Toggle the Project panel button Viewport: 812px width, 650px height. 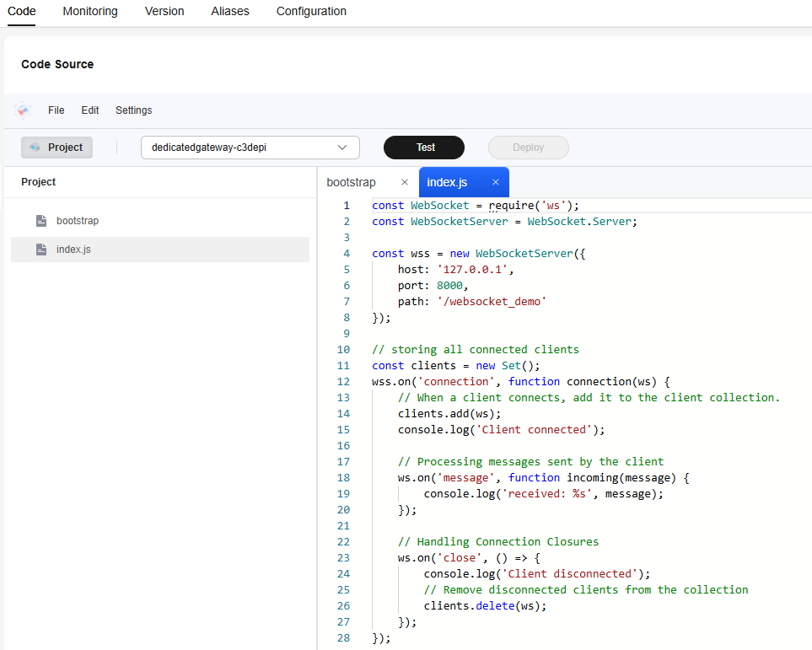(57, 148)
